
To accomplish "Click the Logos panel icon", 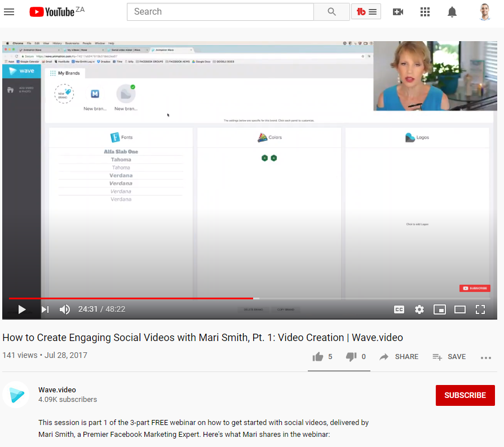I will (x=410, y=138).
